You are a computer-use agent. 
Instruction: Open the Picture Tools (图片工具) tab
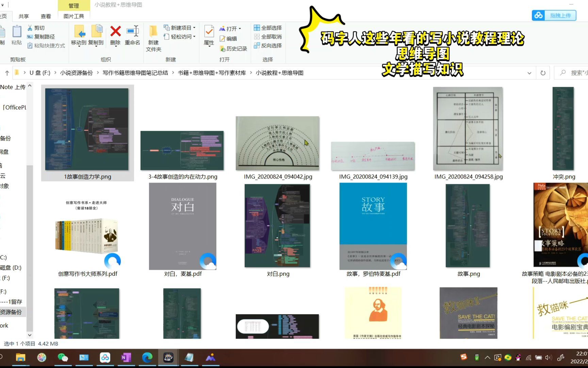click(74, 16)
